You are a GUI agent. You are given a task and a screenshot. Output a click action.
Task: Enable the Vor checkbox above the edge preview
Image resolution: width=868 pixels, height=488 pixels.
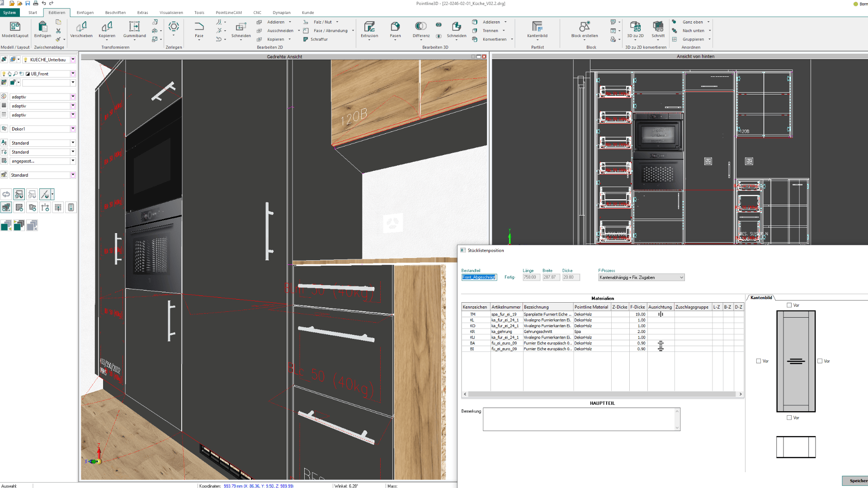788,305
